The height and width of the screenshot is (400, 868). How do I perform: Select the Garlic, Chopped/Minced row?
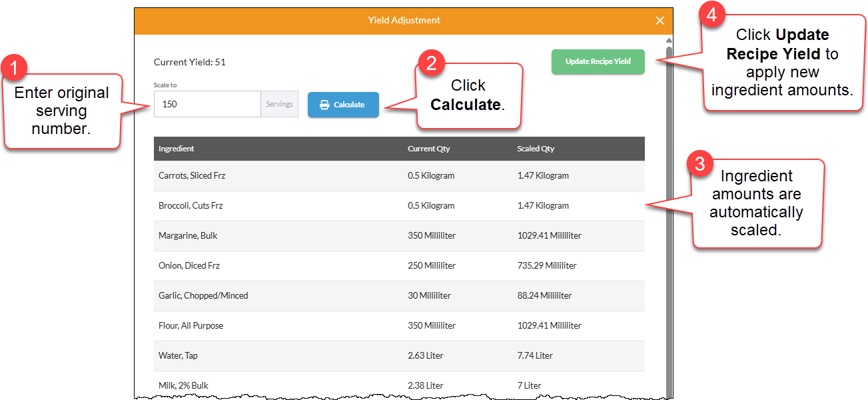click(399, 296)
